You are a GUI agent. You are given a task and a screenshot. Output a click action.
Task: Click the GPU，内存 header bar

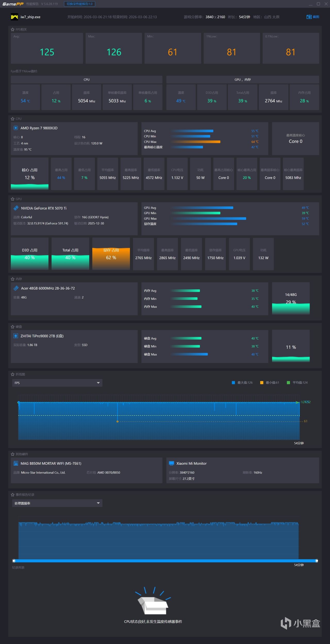pos(243,80)
